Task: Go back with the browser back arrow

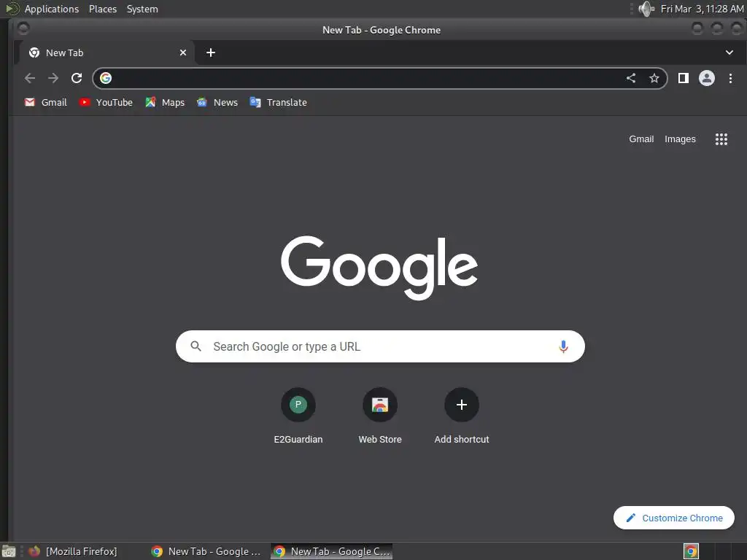Action: click(30, 78)
